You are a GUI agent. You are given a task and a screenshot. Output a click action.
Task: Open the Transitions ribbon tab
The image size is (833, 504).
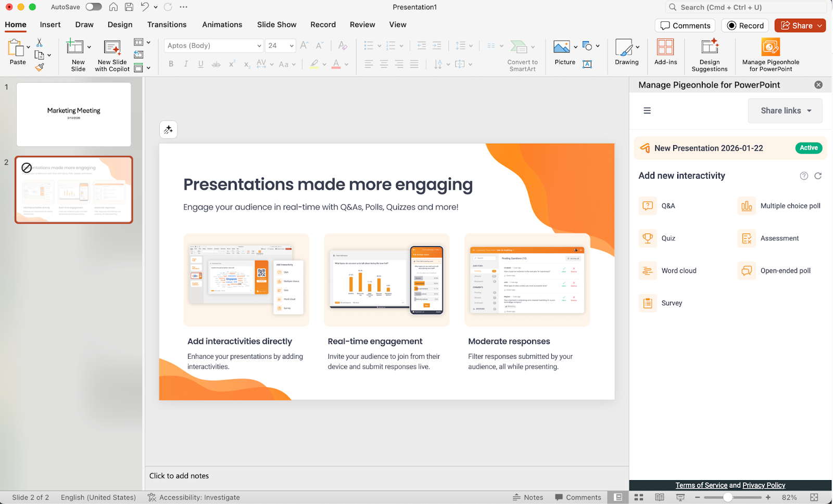[167, 24]
